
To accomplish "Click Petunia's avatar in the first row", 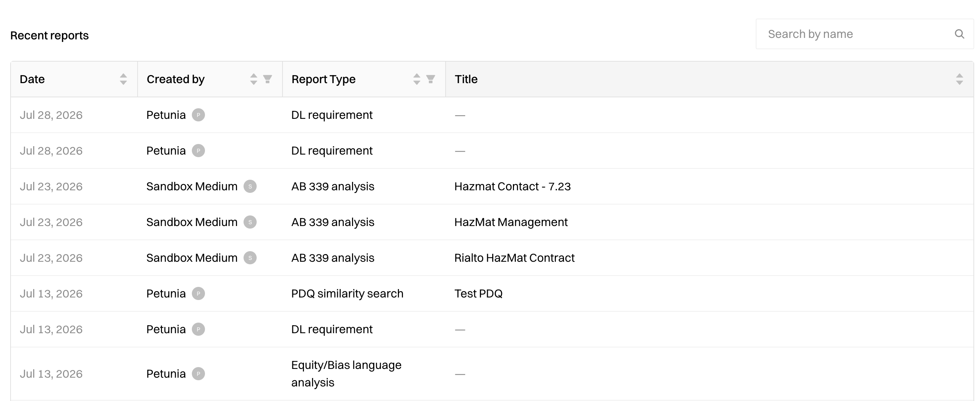I will tap(198, 115).
